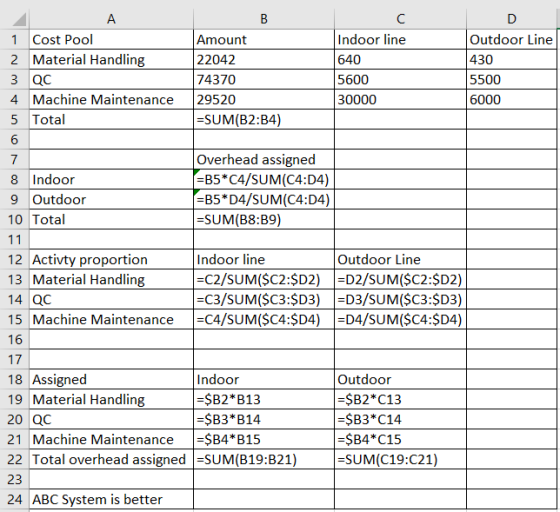Click the =SUM(C19:C21) formula cell
Screen dimensions: 560x512
(x=400, y=459)
